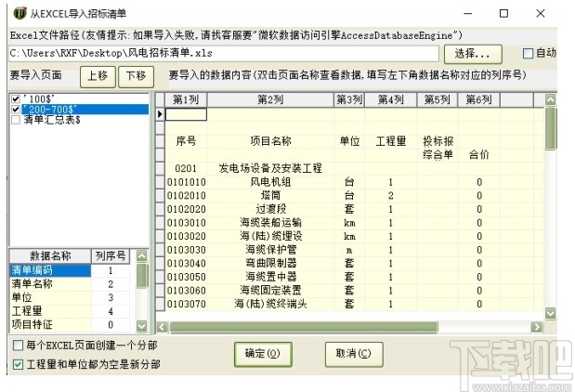Click the 弯曲限制器 cell
The image size is (575, 392).
point(270,263)
